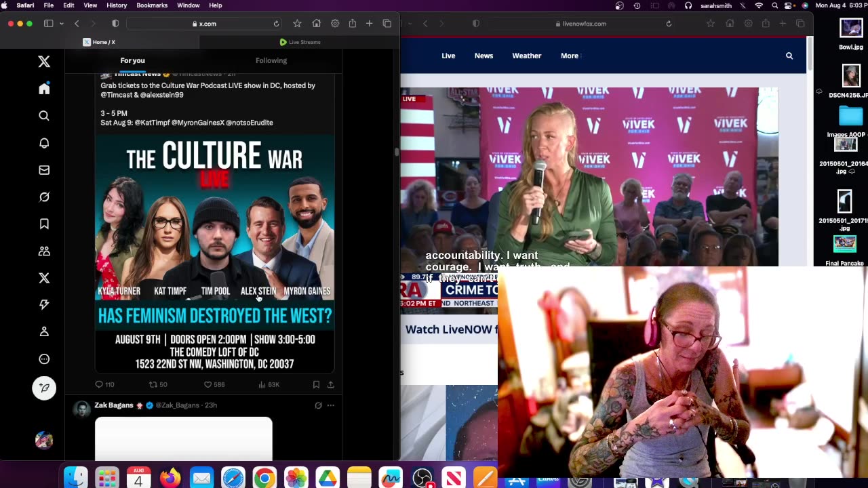Open the Bookmarks menu in menu bar
This screenshot has width=868, height=488.
[x=152, y=5]
